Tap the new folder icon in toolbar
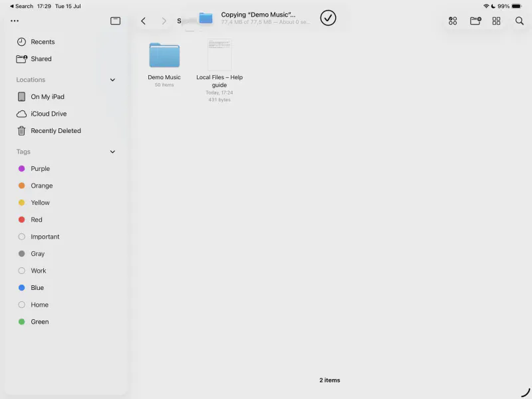 pyautogui.click(x=475, y=21)
